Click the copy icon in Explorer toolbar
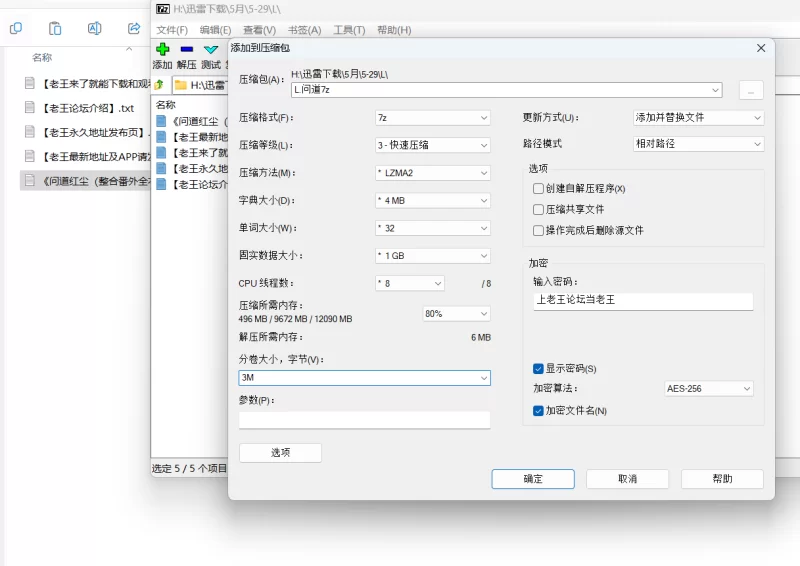This screenshot has width=800, height=566. pyautogui.click(x=16, y=28)
